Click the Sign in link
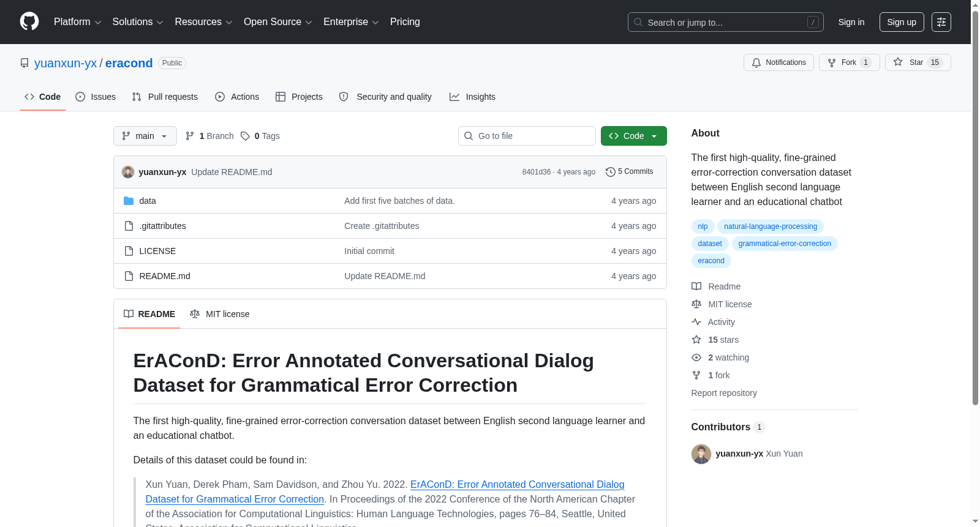Image resolution: width=980 pixels, height=527 pixels. click(851, 22)
